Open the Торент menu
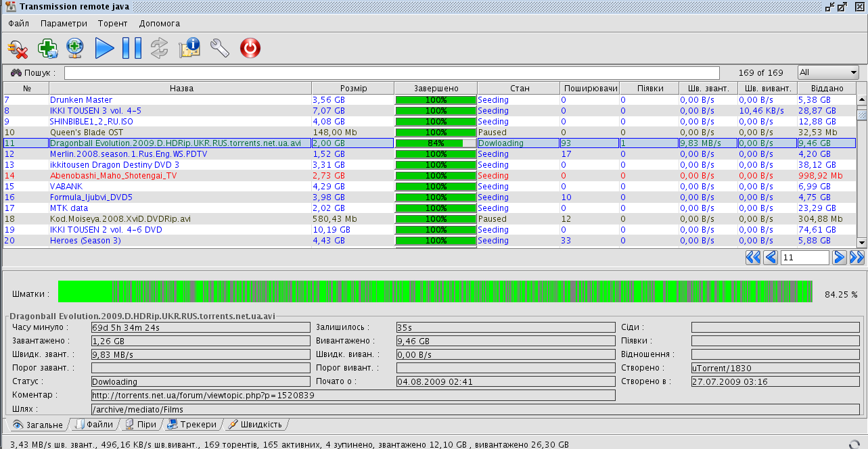Screen dimensions: 868x449 coord(112,23)
